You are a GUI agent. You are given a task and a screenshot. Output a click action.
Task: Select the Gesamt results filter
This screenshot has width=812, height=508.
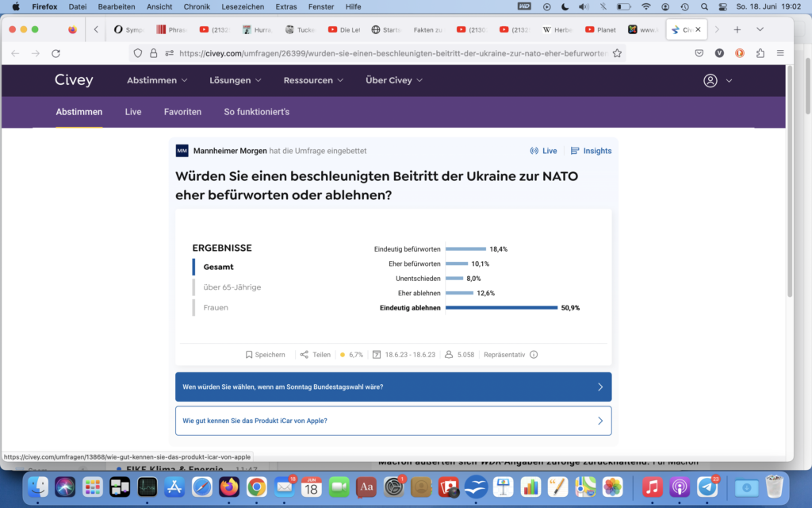218,267
